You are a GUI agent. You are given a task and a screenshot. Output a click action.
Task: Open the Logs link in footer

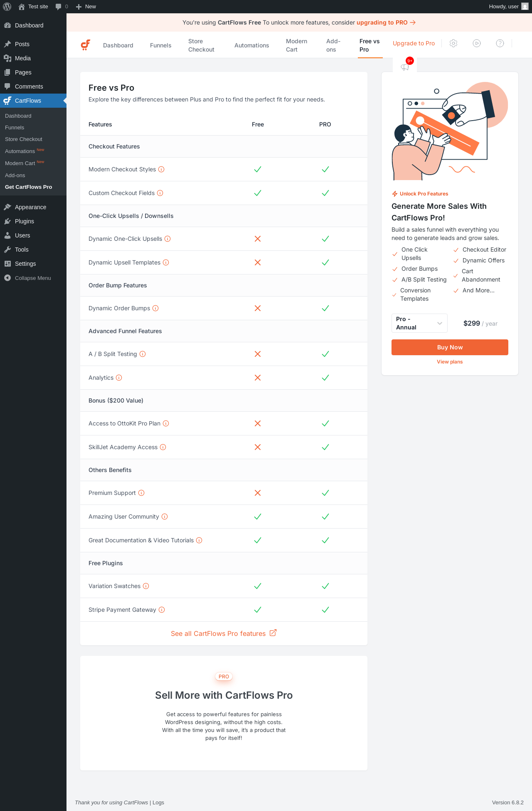158,802
